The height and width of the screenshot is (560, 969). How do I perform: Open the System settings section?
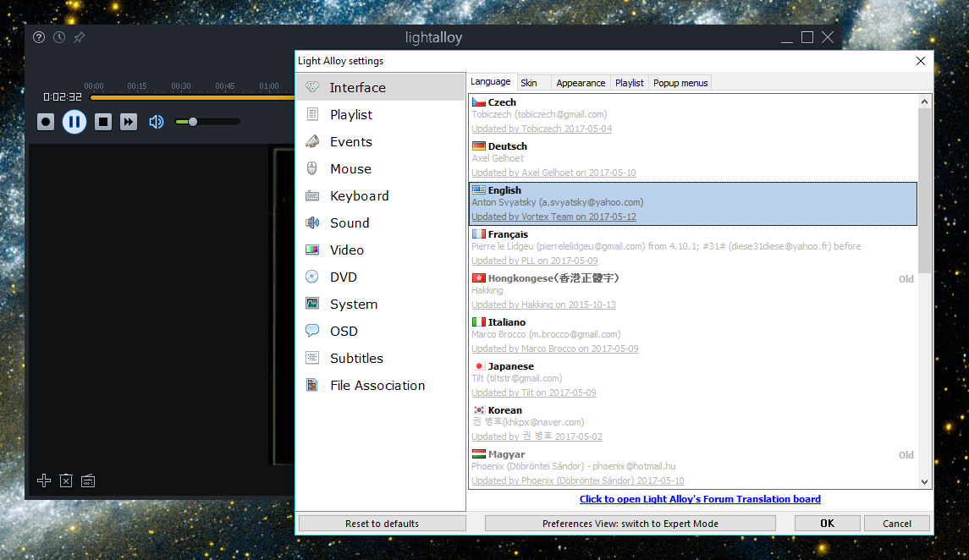pyautogui.click(x=381, y=305)
